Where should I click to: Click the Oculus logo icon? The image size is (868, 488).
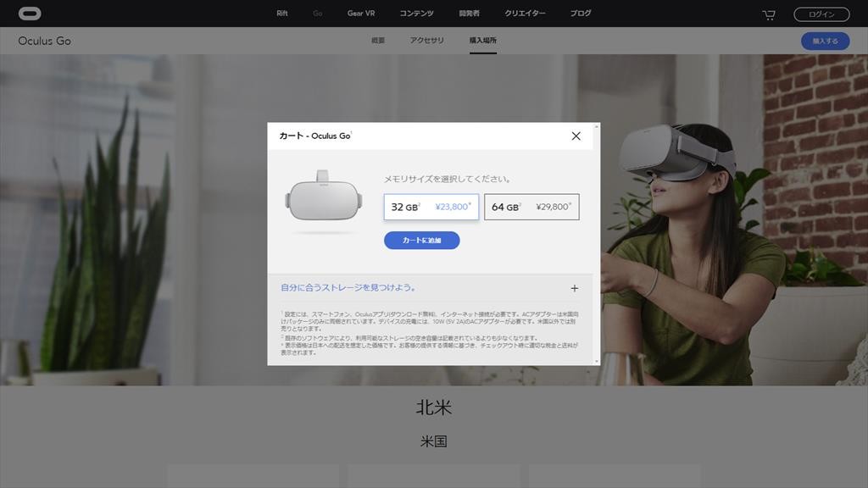coord(30,14)
